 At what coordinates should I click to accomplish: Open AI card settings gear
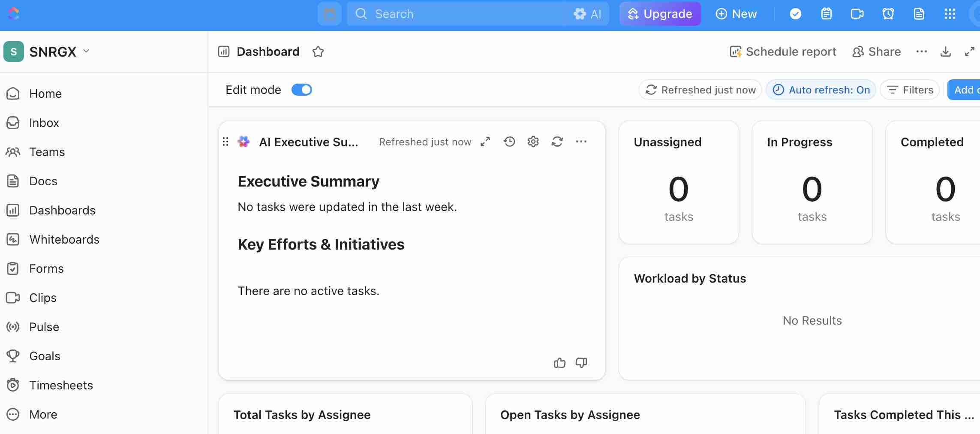(x=533, y=142)
